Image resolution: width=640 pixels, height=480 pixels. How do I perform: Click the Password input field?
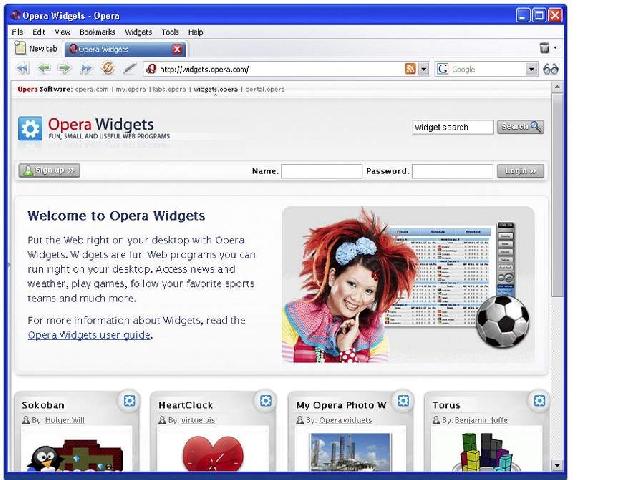(x=453, y=171)
